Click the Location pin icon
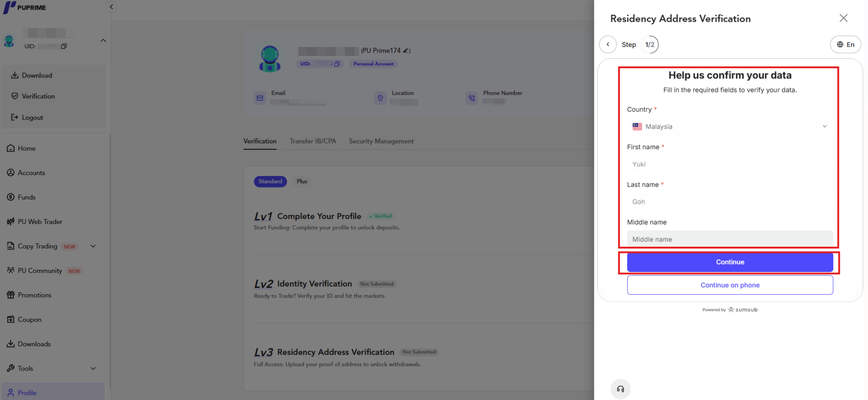 coord(380,98)
